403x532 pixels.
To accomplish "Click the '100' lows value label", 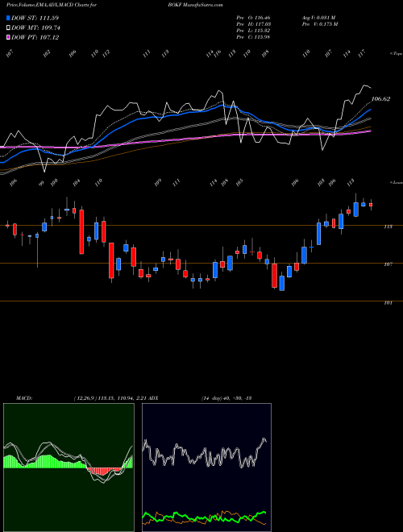I will (x=53, y=182).
